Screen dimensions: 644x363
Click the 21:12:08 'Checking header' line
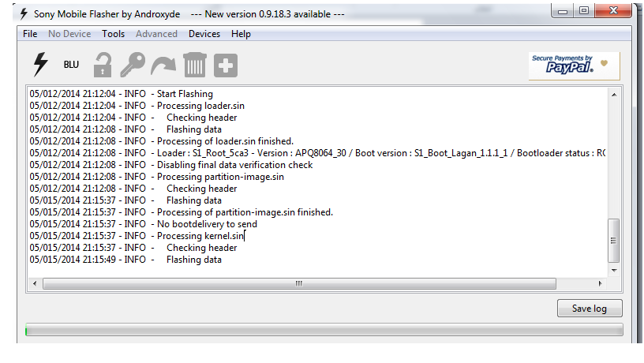click(133, 189)
